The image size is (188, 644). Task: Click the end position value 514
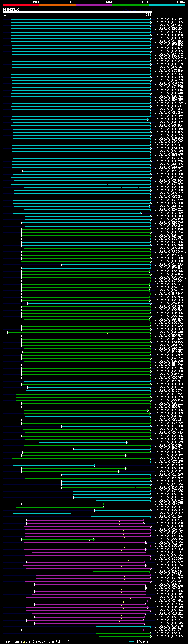click(148, 15)
